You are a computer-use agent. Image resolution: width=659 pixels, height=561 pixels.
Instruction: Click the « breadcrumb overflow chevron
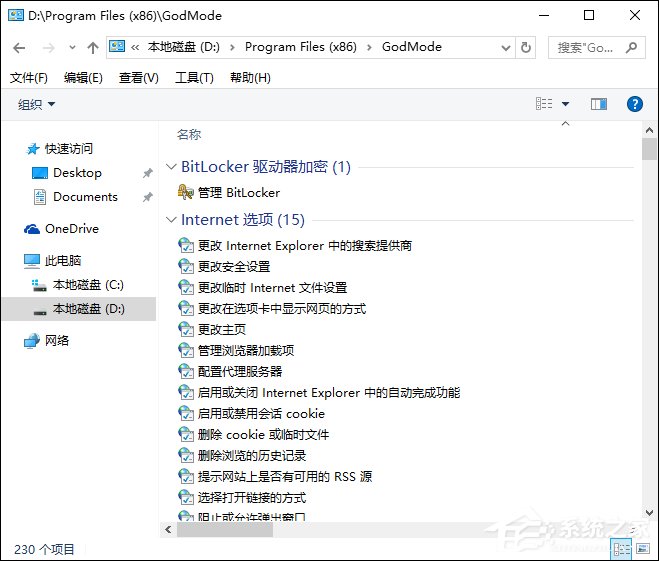[x=135, y=47]
